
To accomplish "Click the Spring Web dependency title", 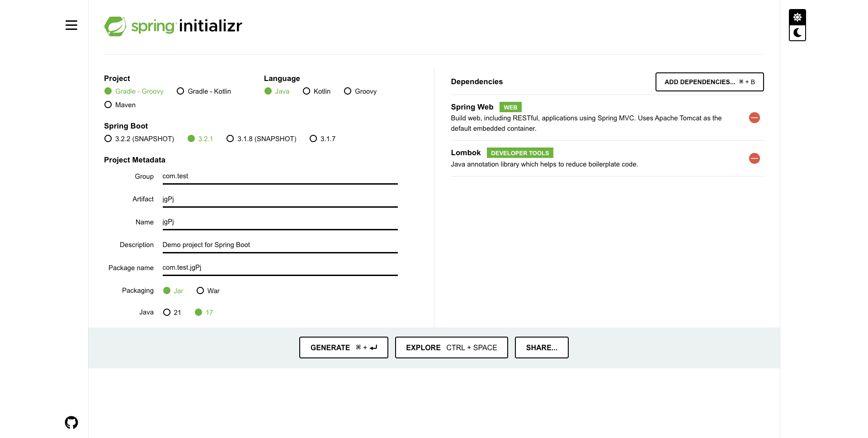I will click(472, 107).
